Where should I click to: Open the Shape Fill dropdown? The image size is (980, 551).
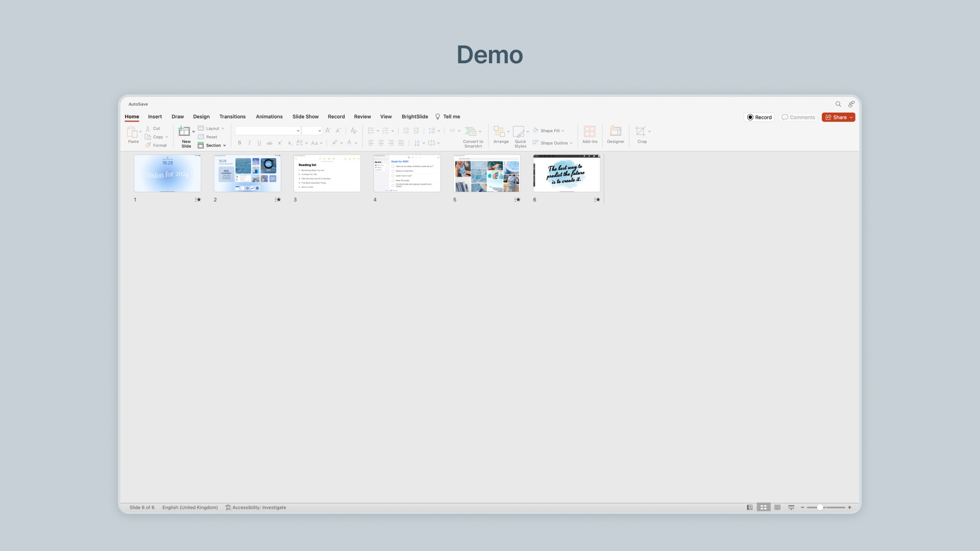point(562,131)
